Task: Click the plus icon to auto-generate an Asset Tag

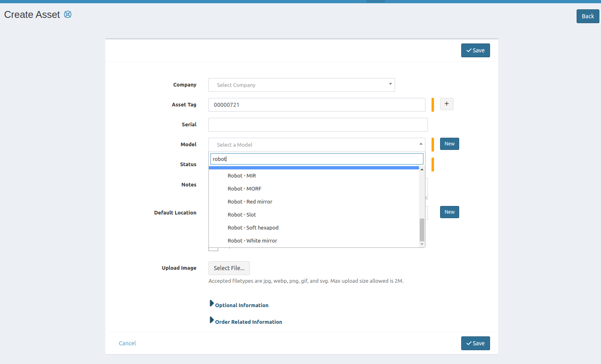Action: (447, 104)
